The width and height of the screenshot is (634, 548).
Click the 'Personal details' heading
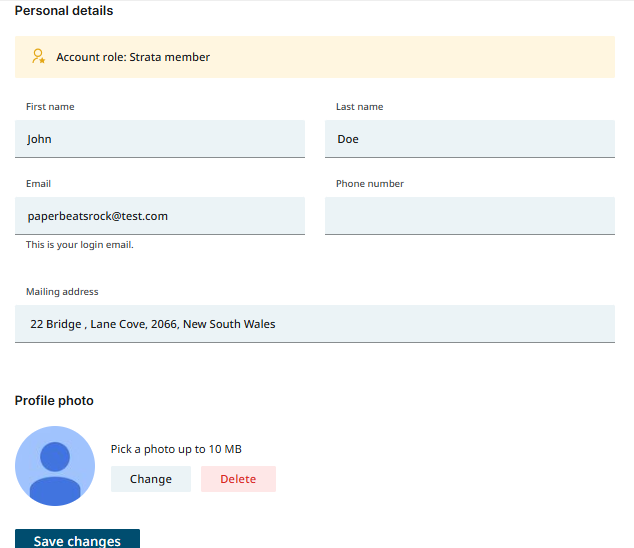point(64,11)
